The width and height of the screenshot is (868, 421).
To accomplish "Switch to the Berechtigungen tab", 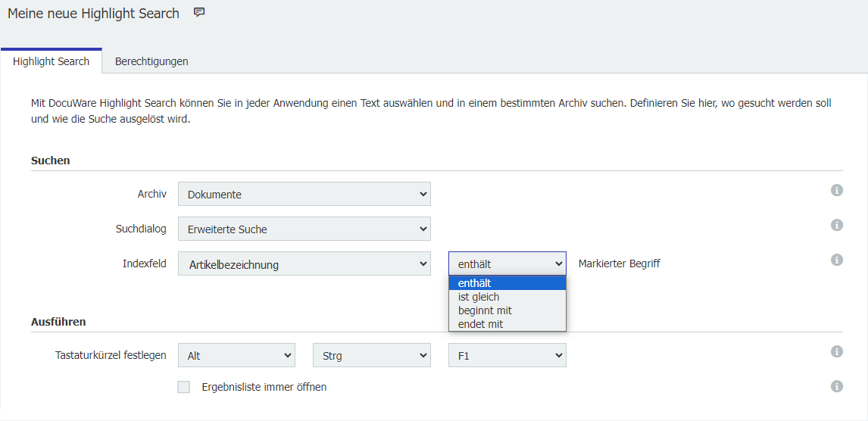I will coord(151,61).
